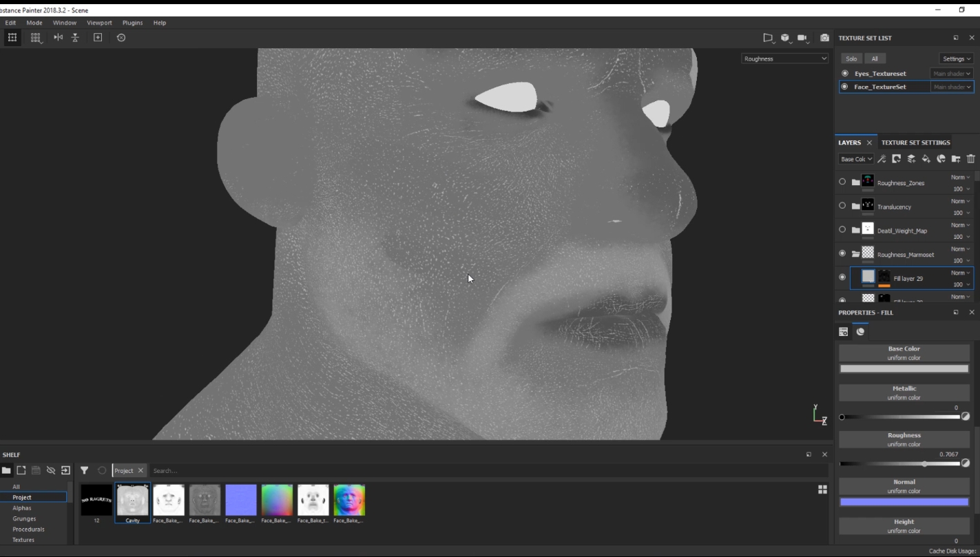Toggle visibility of Roughness_Zones layer
The image size is (980, 557).
[842, 182]
